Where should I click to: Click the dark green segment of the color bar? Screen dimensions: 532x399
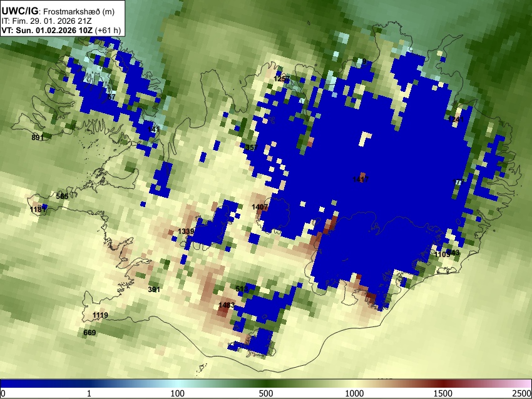click(266, 384)
